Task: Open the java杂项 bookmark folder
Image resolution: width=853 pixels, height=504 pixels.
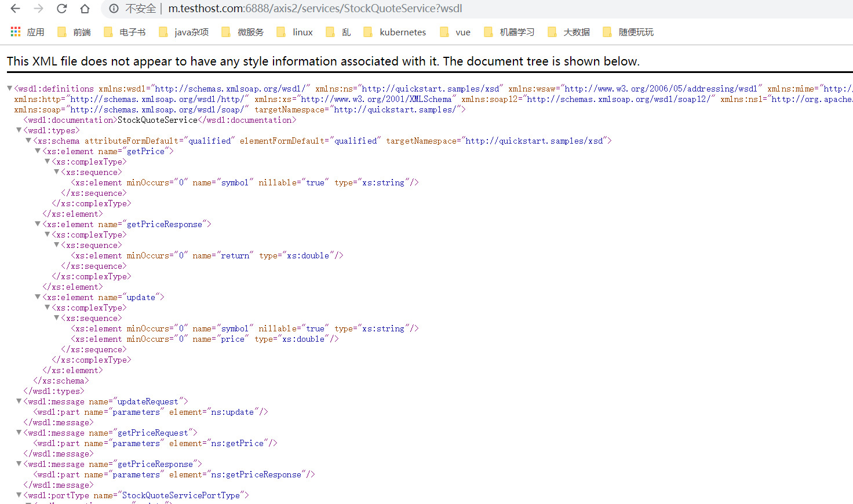Action: coord(184,32)
